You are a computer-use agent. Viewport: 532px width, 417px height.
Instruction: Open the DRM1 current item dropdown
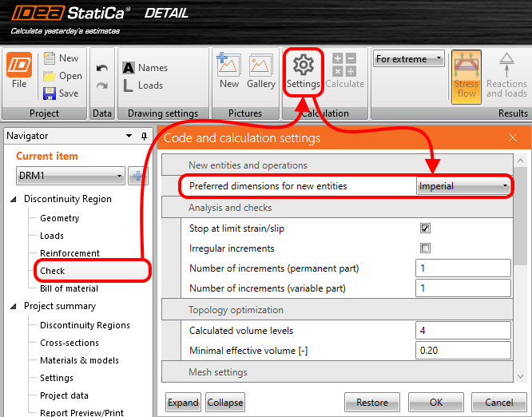70,176
